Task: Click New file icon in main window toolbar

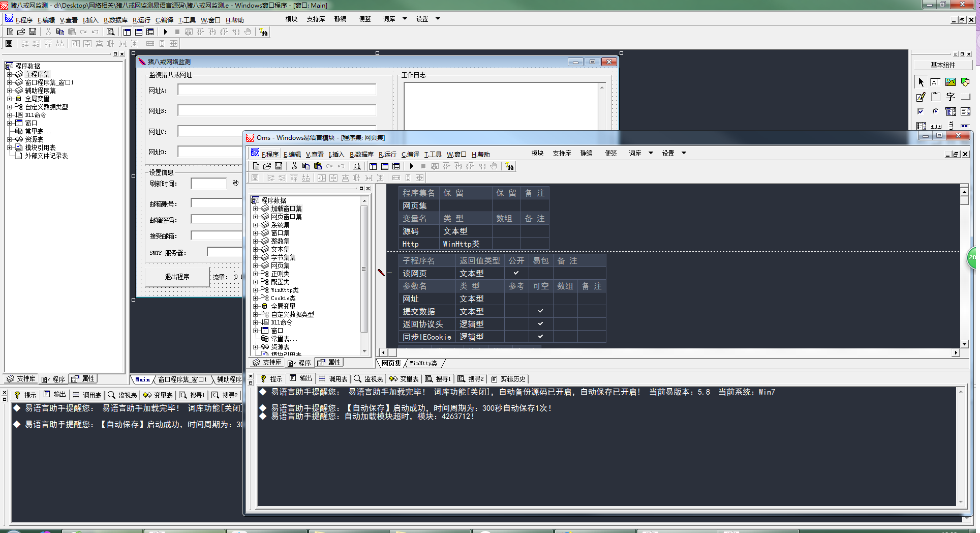Action: click(x=10, y=32)
